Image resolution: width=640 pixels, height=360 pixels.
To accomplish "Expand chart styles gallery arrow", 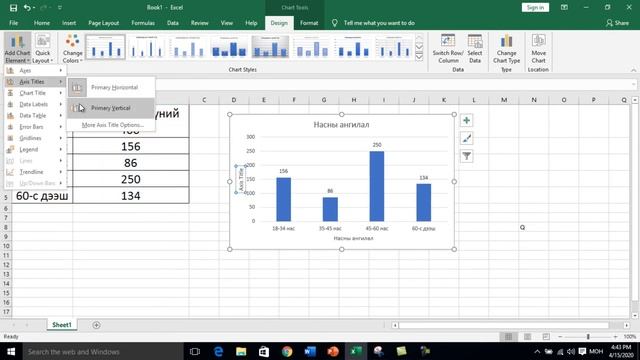I will (x=419, y=56).
